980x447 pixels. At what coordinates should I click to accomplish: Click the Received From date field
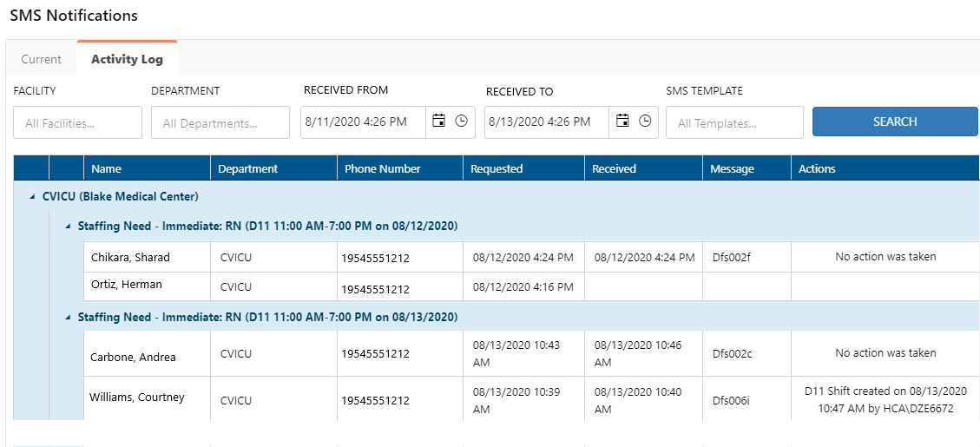(x=363, y=122)
